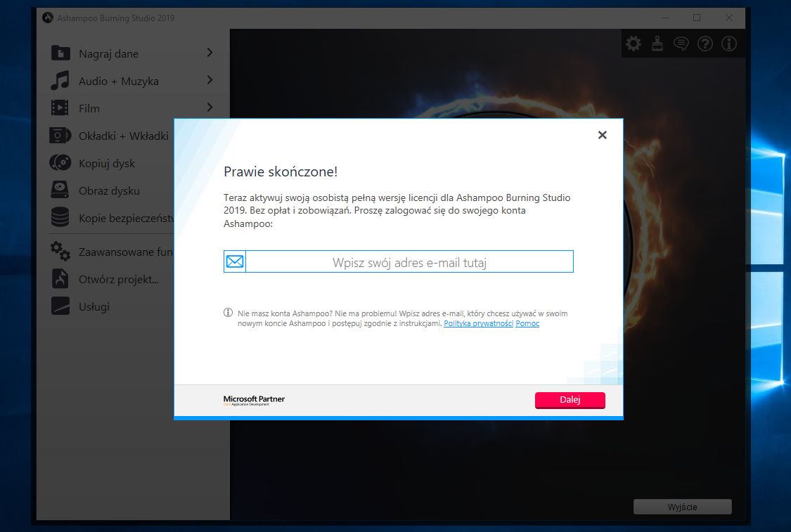Click the Otwórz projekt file icon
The width and height of the screenshot is (791, 532).
click(60, 278)
